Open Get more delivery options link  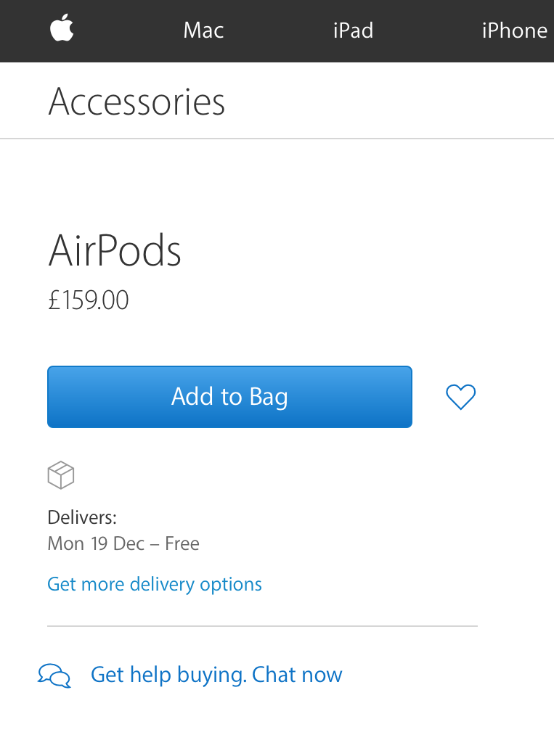pos(155,584)
